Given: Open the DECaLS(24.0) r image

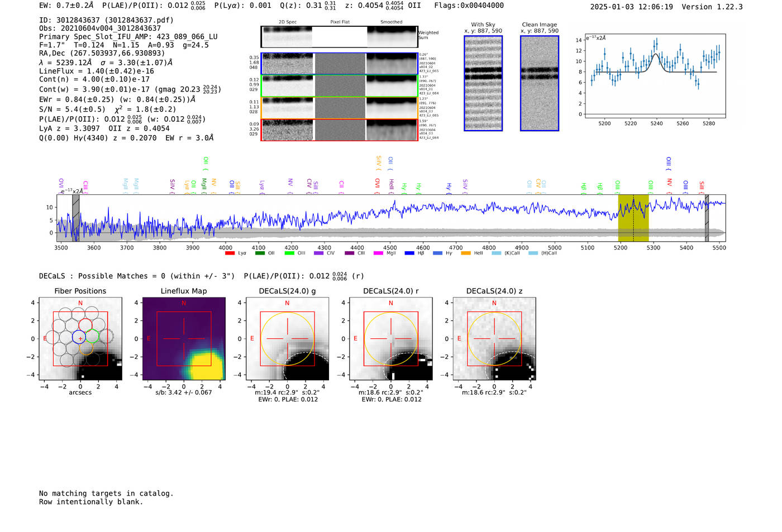Looking at the screenshot, I should point(391,339).
